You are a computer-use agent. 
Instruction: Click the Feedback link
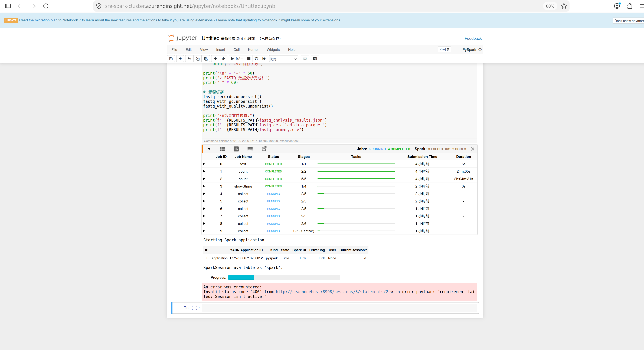tap(473, 38)
